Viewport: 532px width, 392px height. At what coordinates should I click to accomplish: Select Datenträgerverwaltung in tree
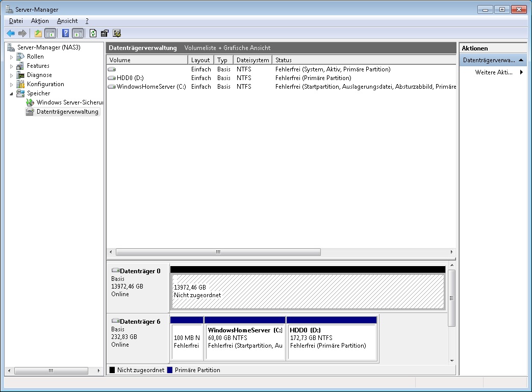(x=67, y=112)
